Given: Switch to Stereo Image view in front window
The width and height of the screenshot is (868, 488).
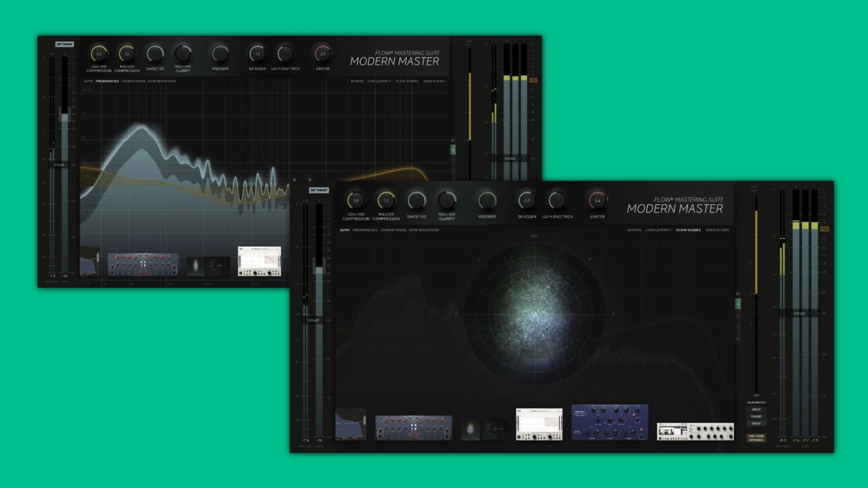Looking at the screenshot, I should pyautogui.click(x=393, y=230).
